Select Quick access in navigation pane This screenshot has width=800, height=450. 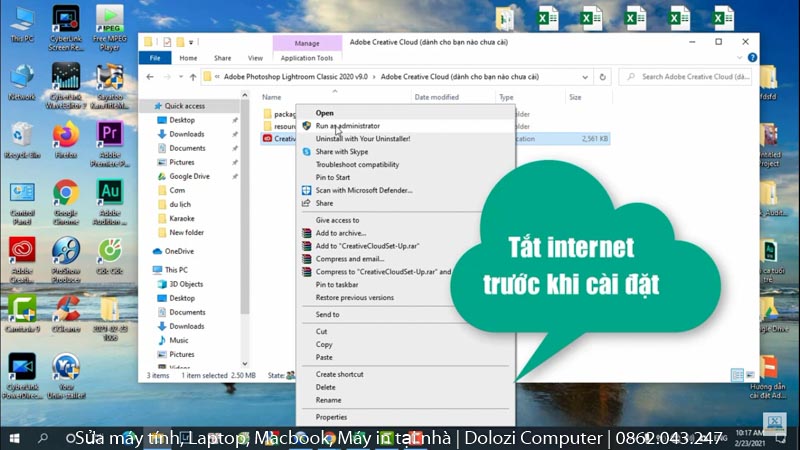pyautogui.click(x=184, y=106)
